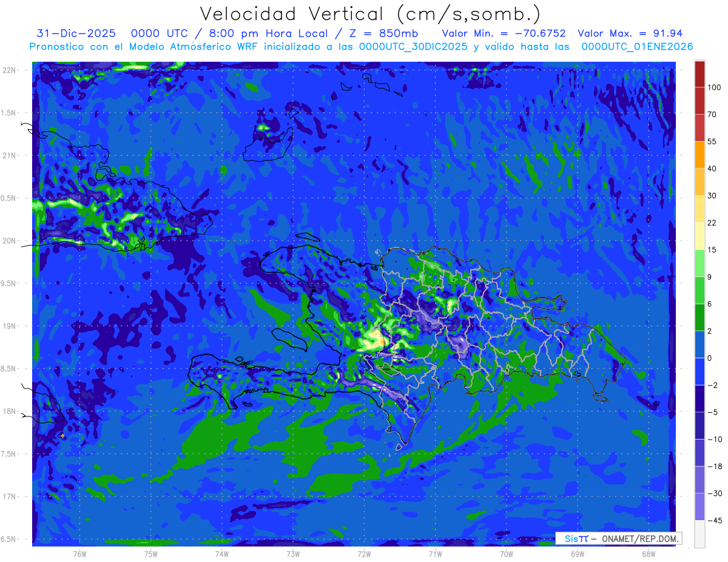Click the longitude label "75W"

pos(151,554)
